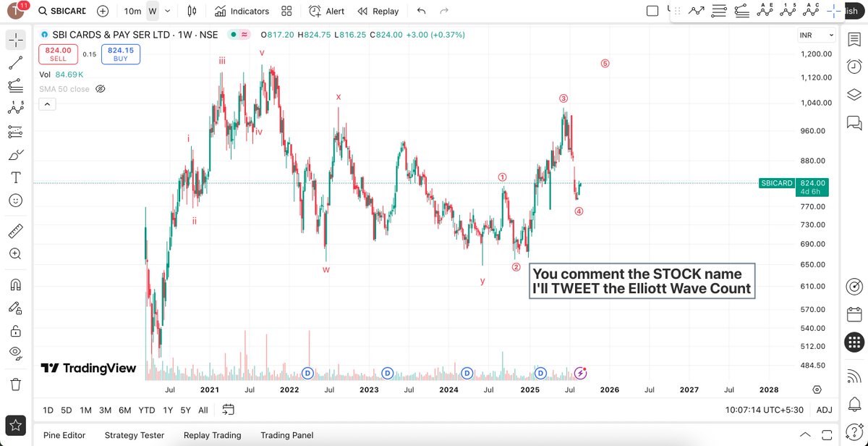Toggle stay in drawing mode pencil-lock

click(16, 308)
